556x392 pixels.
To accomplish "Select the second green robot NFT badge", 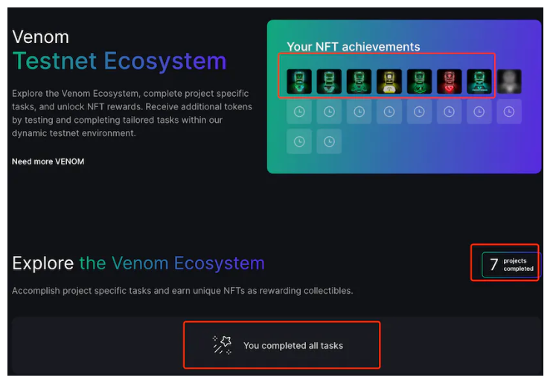I will coord(329,82).
